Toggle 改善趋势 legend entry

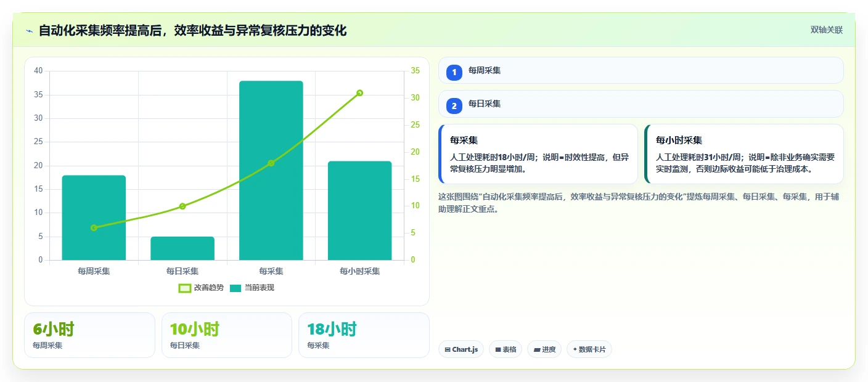tap(201, 288)
